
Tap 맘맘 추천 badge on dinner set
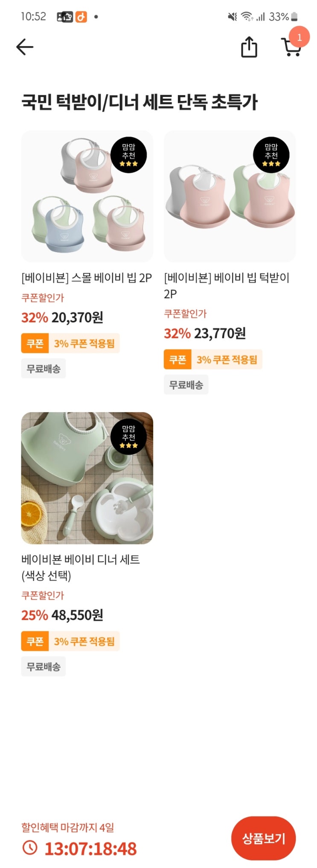tap(128, 437)
